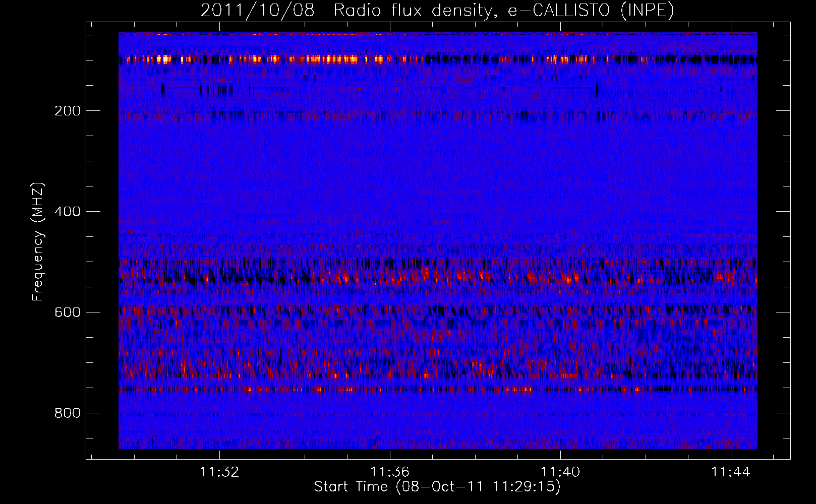This screenshot has width=816, height=504.
Task: Click the 'Frequency (MHZ)' axis label
Action: pos(38,242)
